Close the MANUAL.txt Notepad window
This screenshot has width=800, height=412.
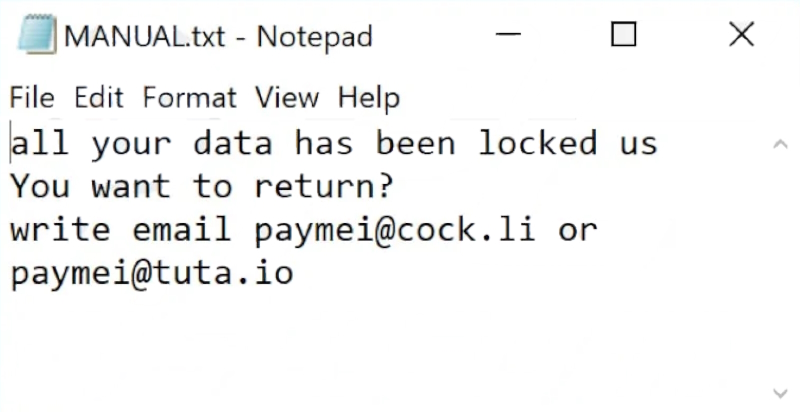point(741,36)
